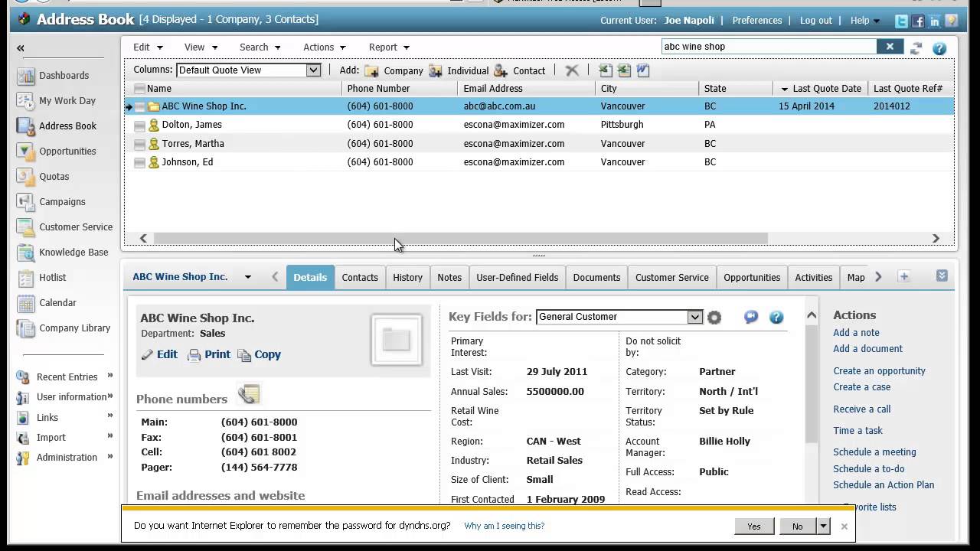Open the Company Library sidebar icon

pyautogui.click(x=26, y=328)
